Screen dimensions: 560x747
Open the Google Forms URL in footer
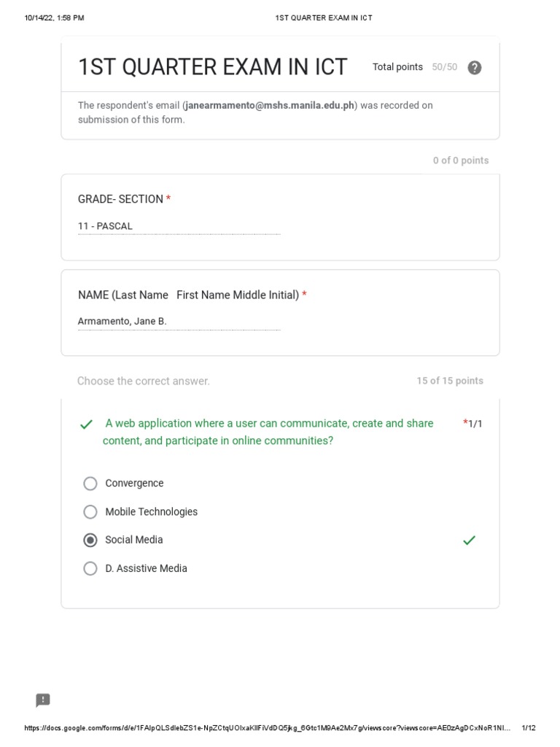(267, 728)
